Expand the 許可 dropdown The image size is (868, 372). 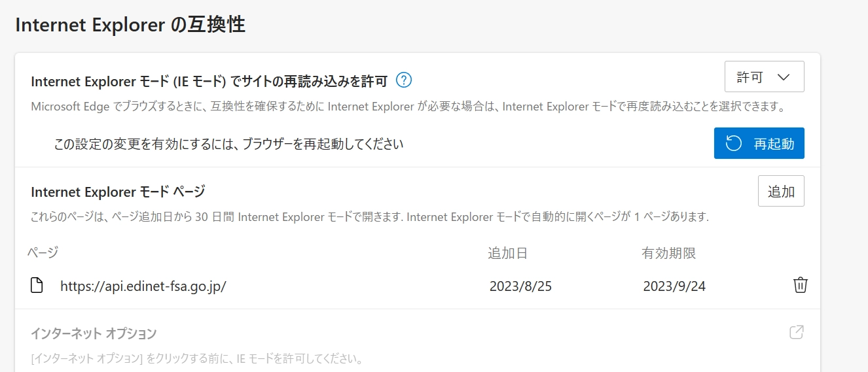(764, 77)
